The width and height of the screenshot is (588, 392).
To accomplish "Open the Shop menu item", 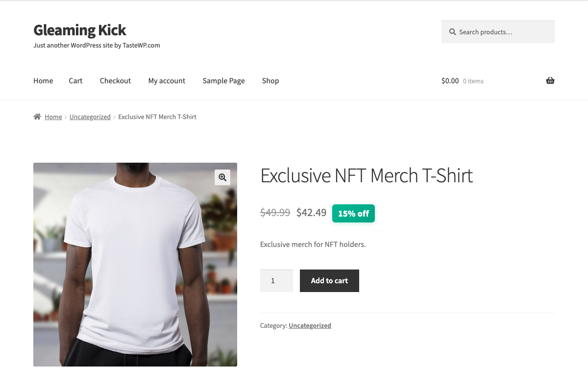I will (270, 81).
